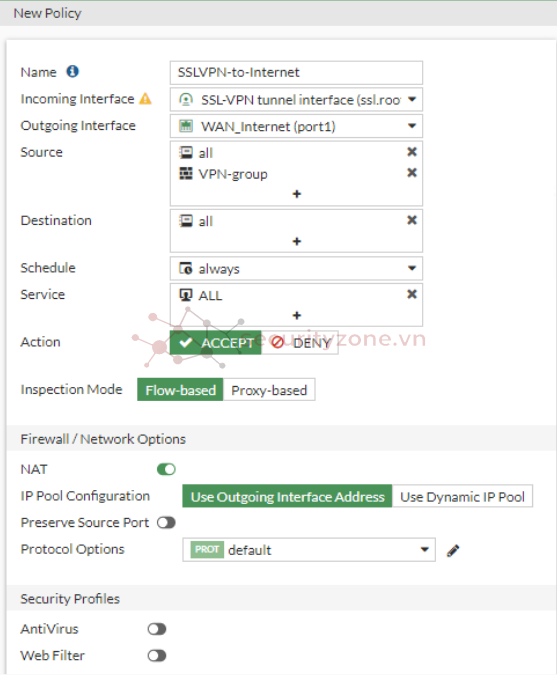This screenshot has width=557, height=675.
Task: Turn on the AntiVirus toggle
Action: coord(157,629)
